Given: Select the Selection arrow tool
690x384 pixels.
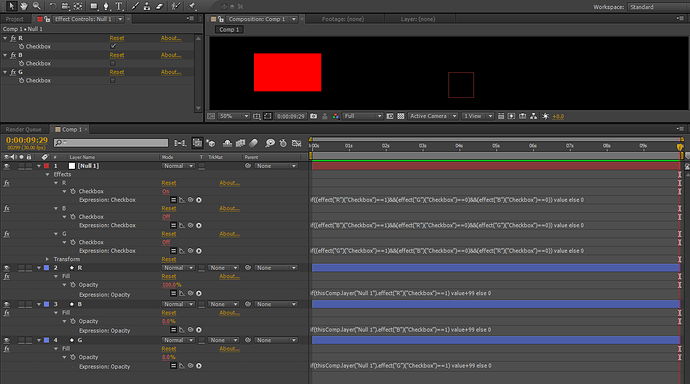Looking at the screenshot, I should 12,6.
